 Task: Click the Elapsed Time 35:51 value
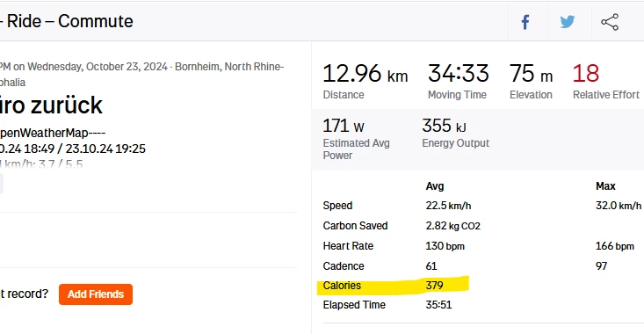pos(438,305)
